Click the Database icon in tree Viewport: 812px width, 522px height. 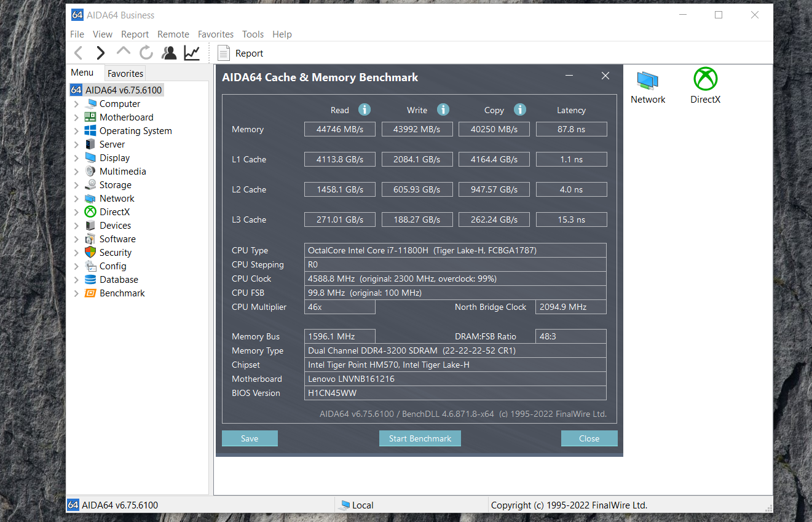pyautogui.click(x=90, y=280)
